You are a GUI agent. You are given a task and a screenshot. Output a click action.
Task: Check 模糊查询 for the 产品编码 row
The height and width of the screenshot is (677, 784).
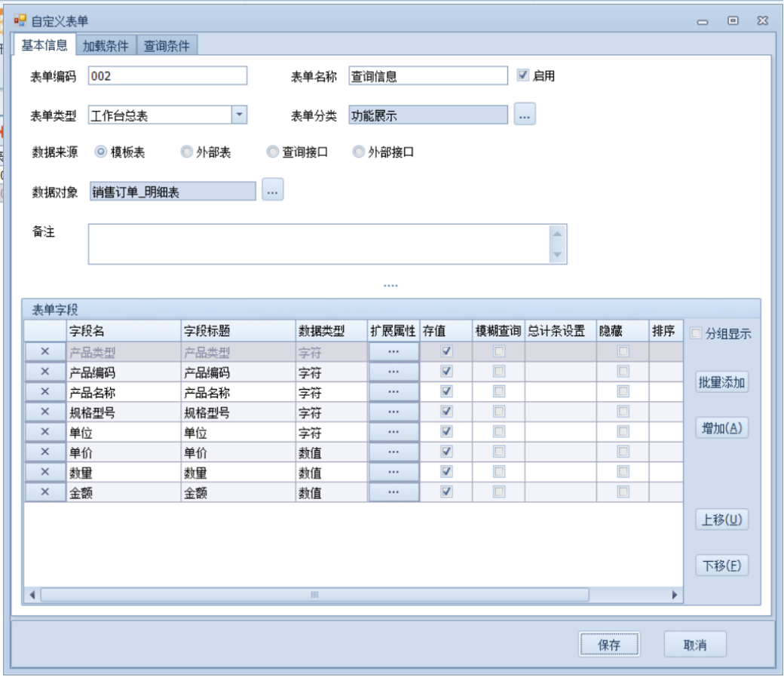coord(499,372)
